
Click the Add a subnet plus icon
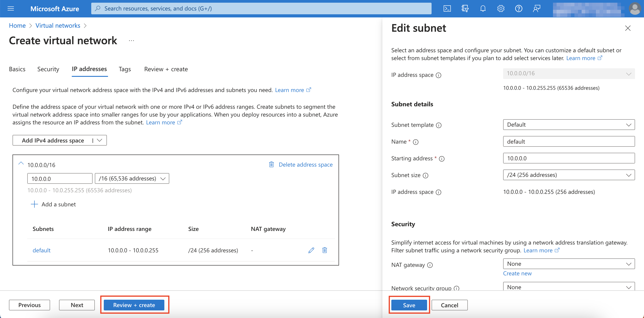tap(34, 204)
